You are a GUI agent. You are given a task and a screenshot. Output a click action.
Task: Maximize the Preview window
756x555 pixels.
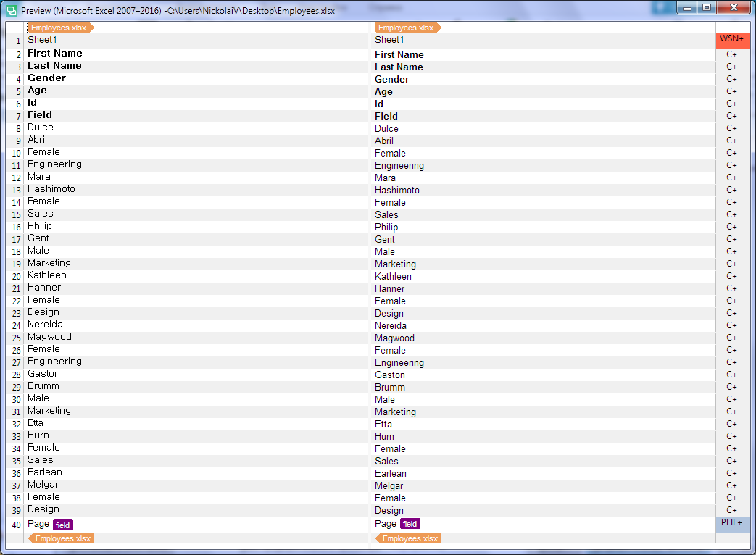[x=706, y=8]
